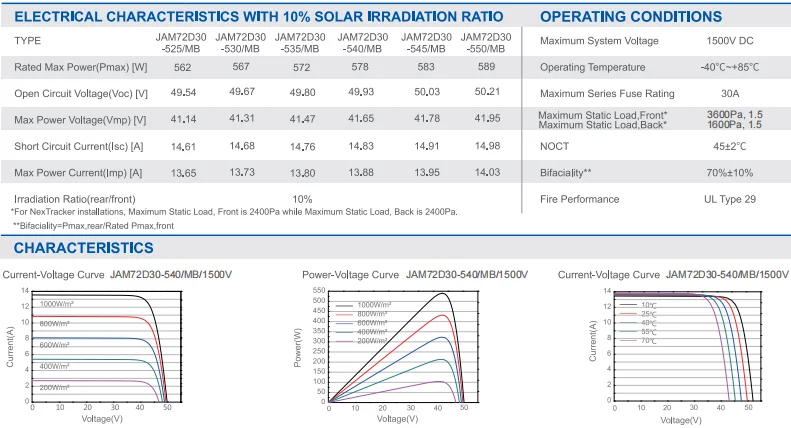Click the Voc value 49.93

coord(361,92)
